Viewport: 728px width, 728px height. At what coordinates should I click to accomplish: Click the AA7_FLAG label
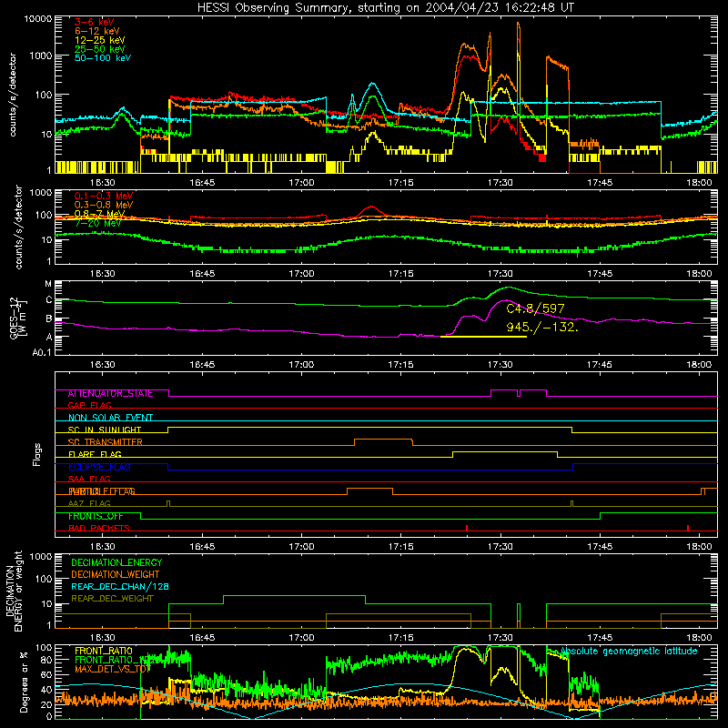pyautogui.click(x=89, y=503)
